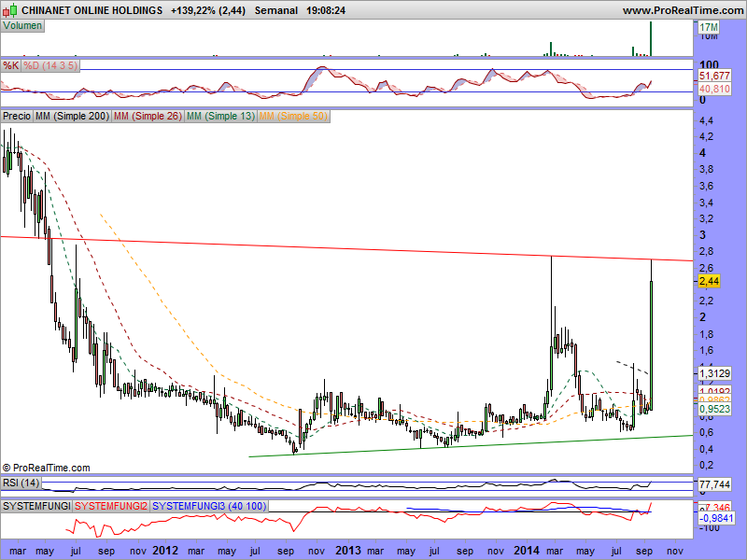Image resolution: width=747 pixels, height=560 pixels.
Task: Click the -0,9841 SYSTEMFUNGI value tag
Action: [x=714, y=518]
